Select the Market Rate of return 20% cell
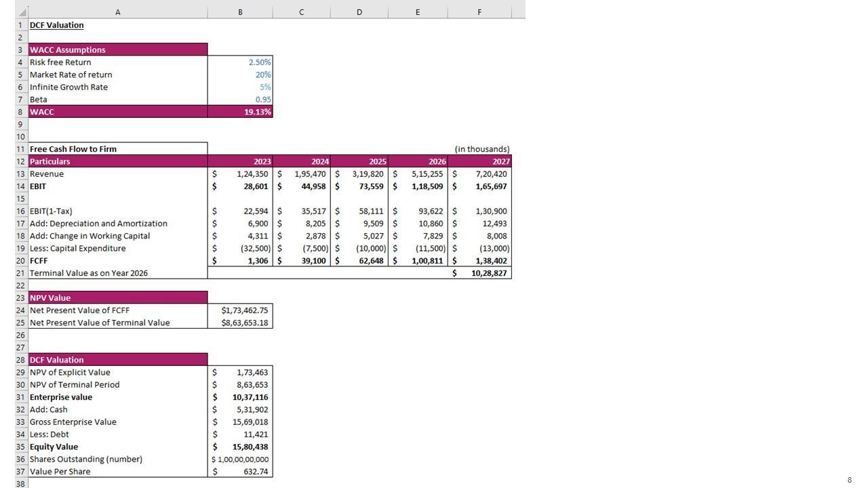The width and height of the screenshot is (868, 488). tap(240, 75)
